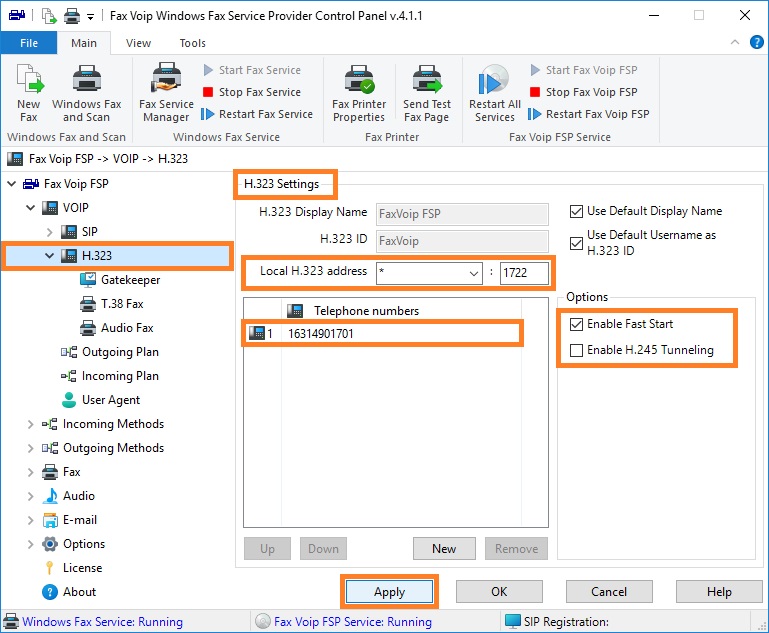
Task: Switch to the View ribbon tab
Action: tap(138, 43)
